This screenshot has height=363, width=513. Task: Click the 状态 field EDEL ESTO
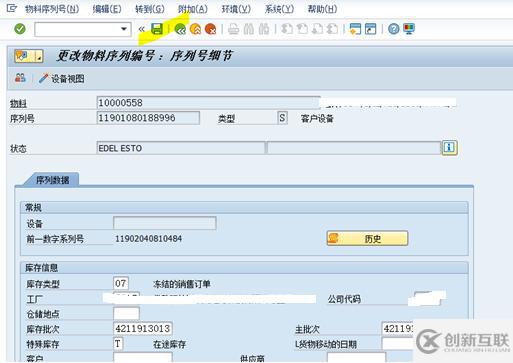pos(181,148)
